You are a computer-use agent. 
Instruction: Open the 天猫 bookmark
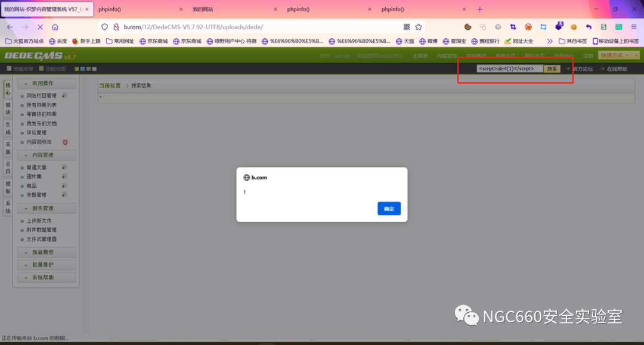click(405, 41)
